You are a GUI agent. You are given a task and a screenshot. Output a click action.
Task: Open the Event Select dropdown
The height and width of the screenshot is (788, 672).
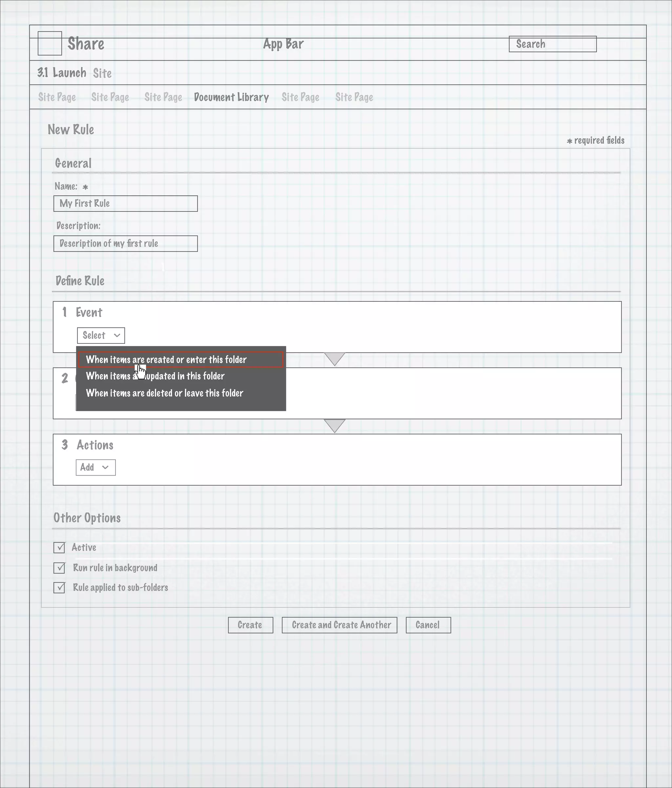(101, 336)
